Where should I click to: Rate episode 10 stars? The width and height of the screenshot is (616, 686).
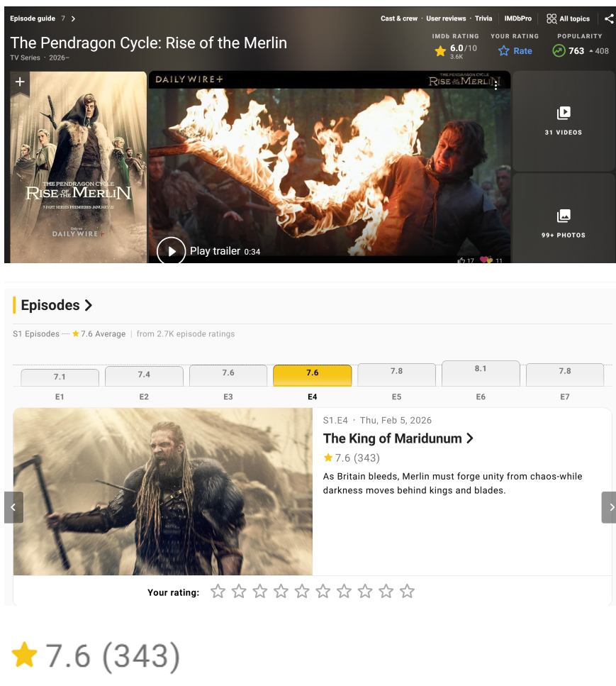[x=407, y=592]
